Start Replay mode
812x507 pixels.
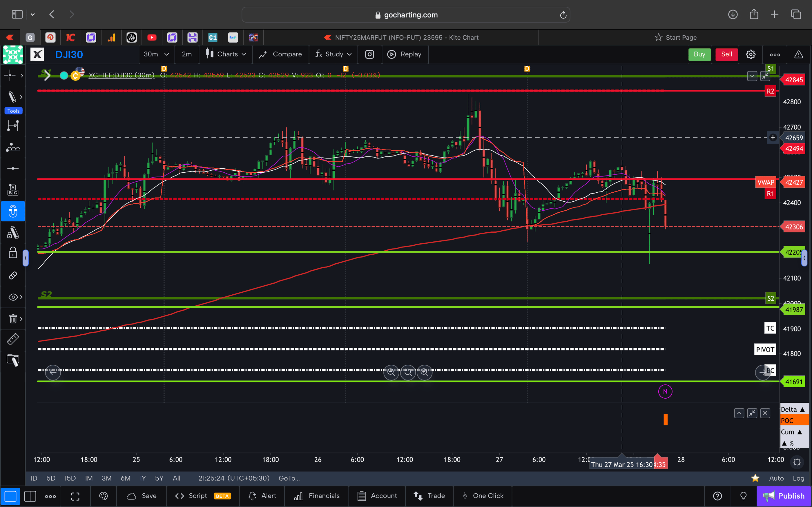(x=405, y=54)
